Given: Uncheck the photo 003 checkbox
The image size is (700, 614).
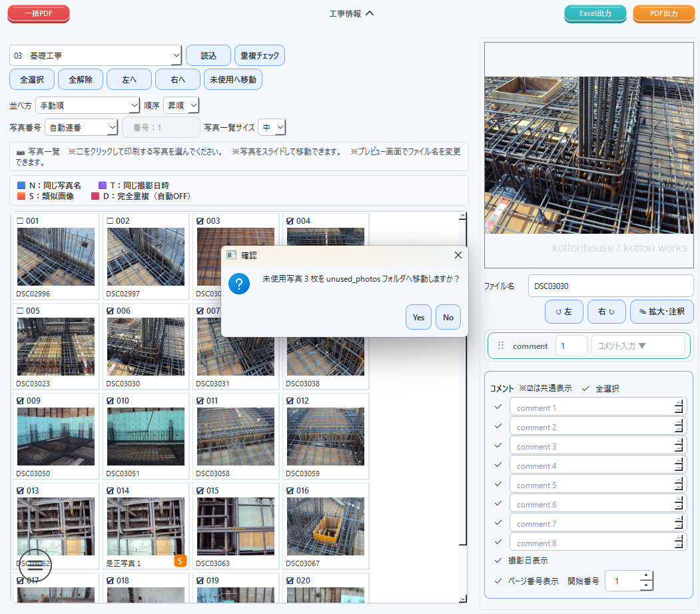Looking at the screenshot, I should tap(200, 220).
